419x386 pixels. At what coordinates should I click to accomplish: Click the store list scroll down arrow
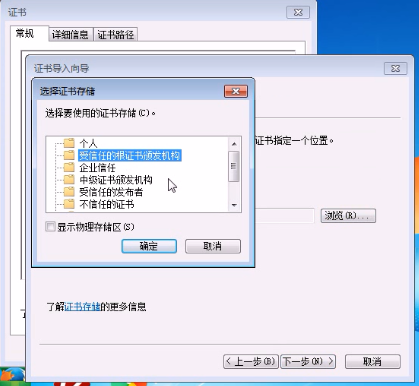(234, 205)
